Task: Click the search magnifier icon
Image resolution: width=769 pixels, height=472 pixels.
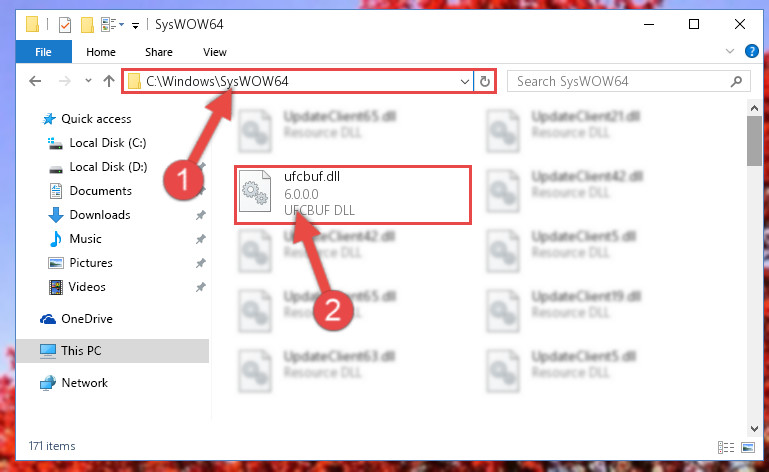Action: [x=736, y=81]
